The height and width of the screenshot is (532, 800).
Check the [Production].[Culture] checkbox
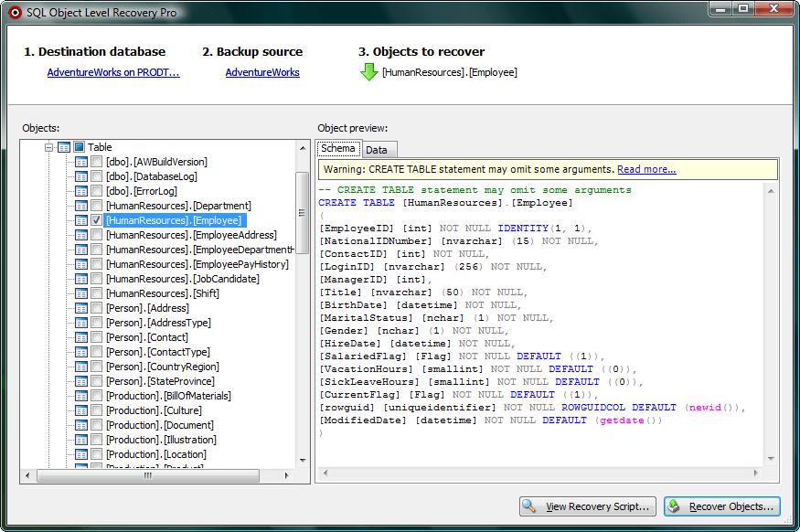[x=96, y=410]
